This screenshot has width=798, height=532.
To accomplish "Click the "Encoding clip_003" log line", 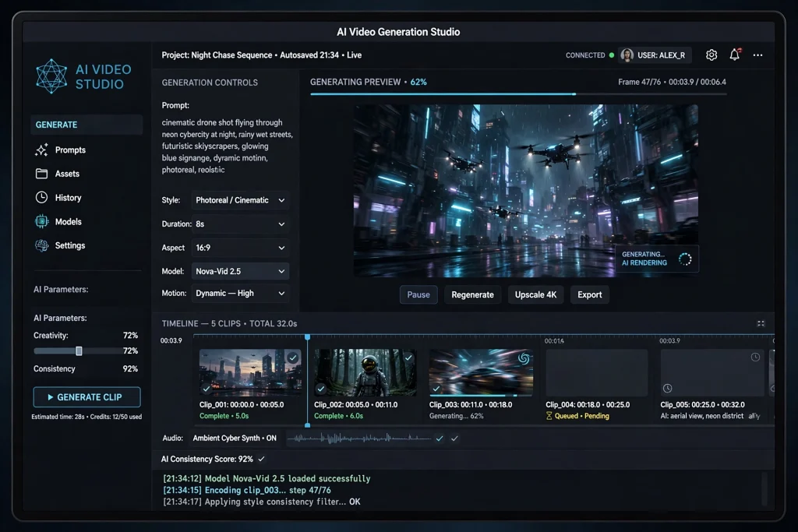I will click(247, 490).
